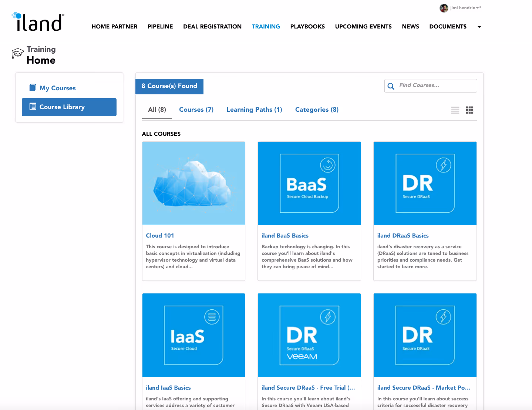
Task: Click the Cloud 101 course description text
Action: click(193, 257)
